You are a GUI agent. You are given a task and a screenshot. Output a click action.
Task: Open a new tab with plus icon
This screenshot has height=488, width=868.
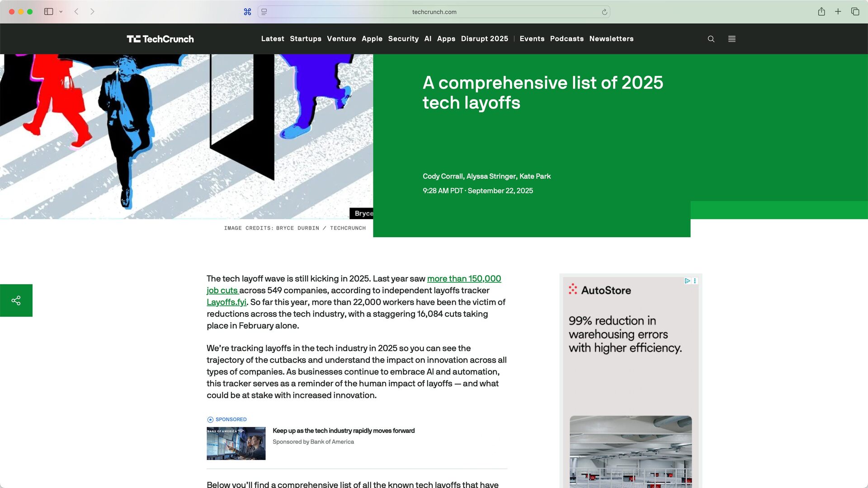pos(838,12)
